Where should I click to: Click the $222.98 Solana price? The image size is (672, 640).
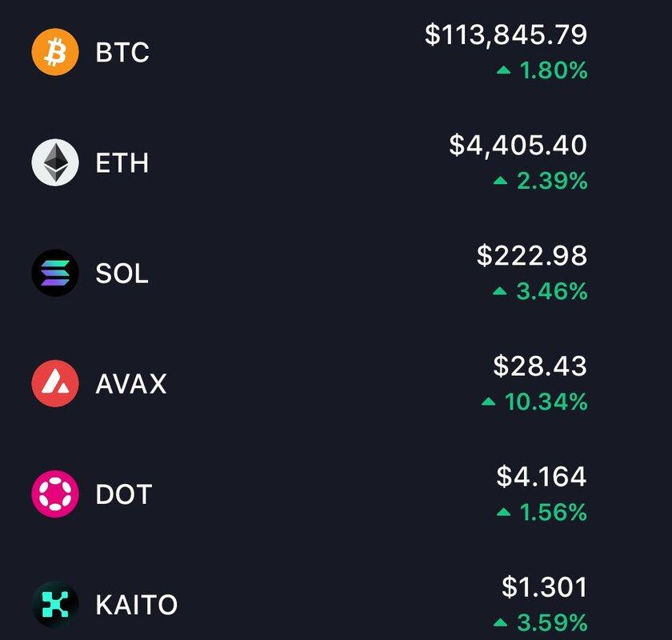[x=532, y=255]
